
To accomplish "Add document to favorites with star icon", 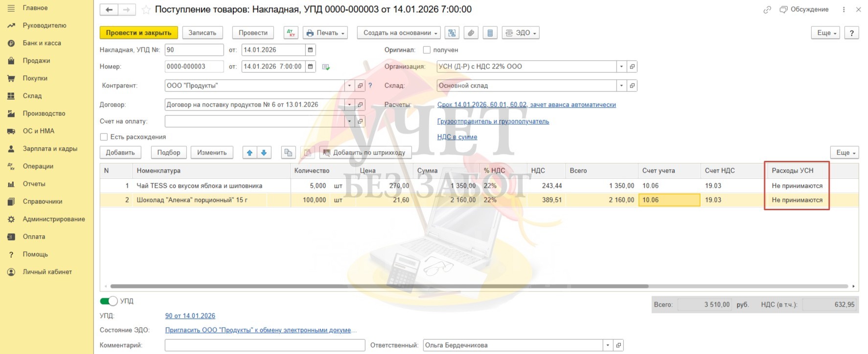I will 146,10.
